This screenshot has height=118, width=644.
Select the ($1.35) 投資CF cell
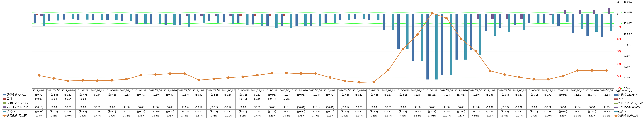(x=606, y=112)
